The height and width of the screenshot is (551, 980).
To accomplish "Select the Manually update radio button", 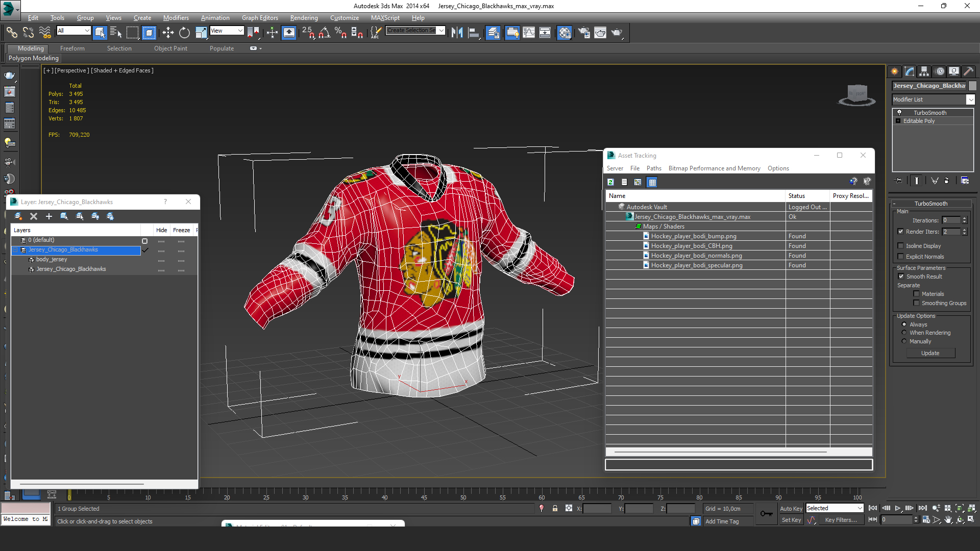I will [x=904, y=341].
